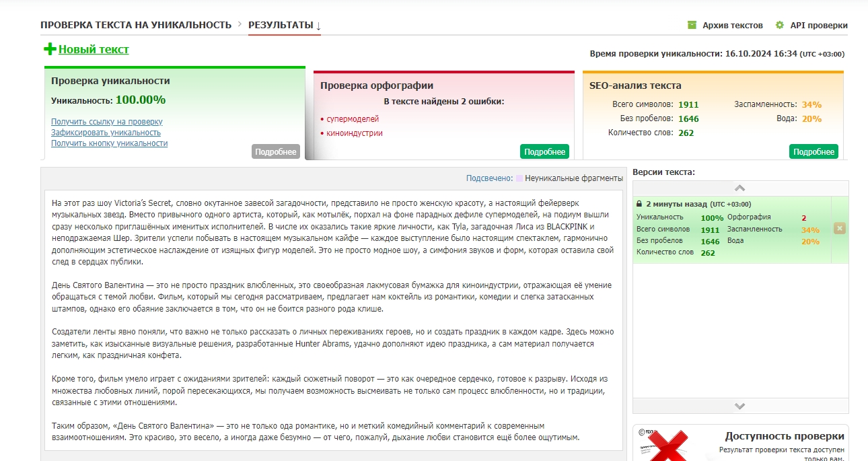Click the first paragraph about Victoria's Secret
Screen dimensions: 868x461
pos(333,232)
